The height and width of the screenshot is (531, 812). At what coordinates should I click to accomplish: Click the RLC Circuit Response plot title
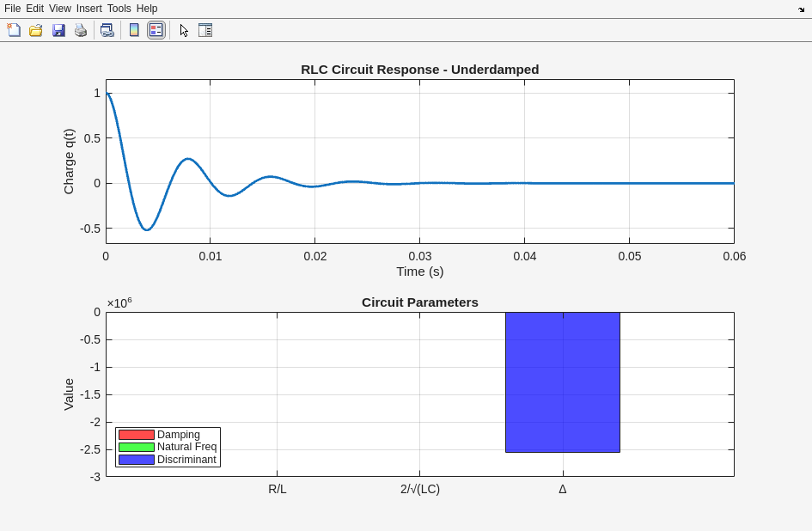point(419,70)
